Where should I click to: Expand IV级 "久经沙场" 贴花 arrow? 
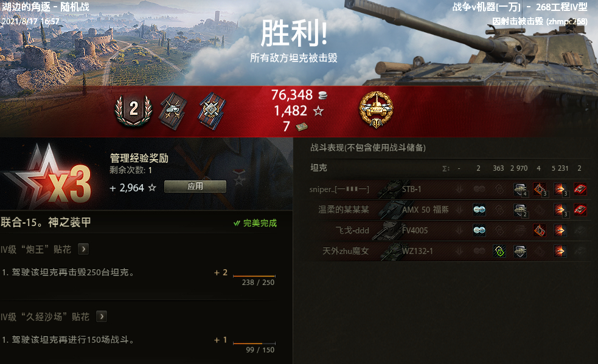coord(102,317)
